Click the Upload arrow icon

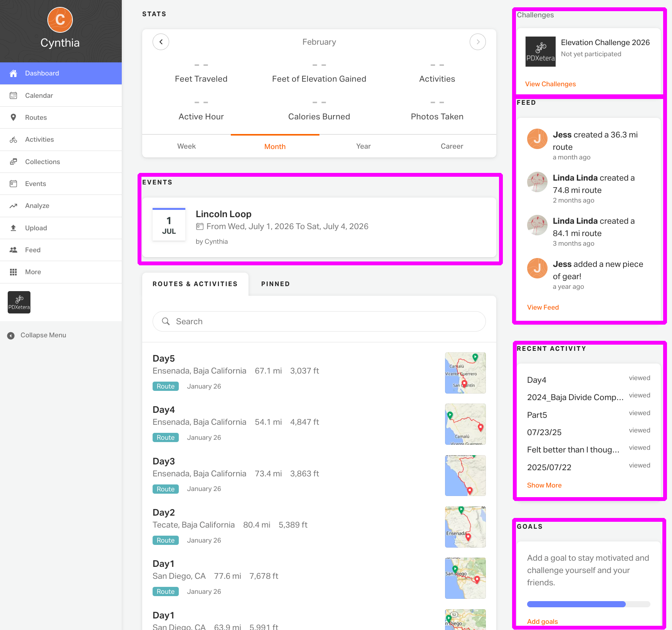(13, 228)
